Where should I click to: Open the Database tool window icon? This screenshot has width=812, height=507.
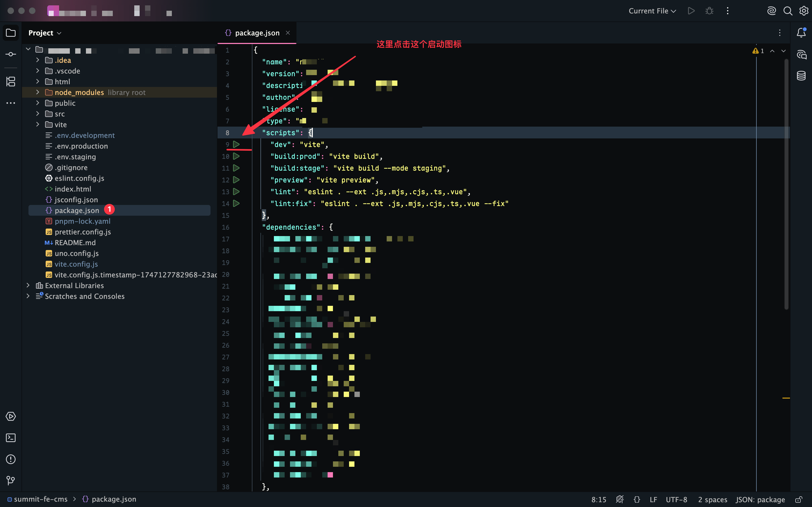(801, 76)
